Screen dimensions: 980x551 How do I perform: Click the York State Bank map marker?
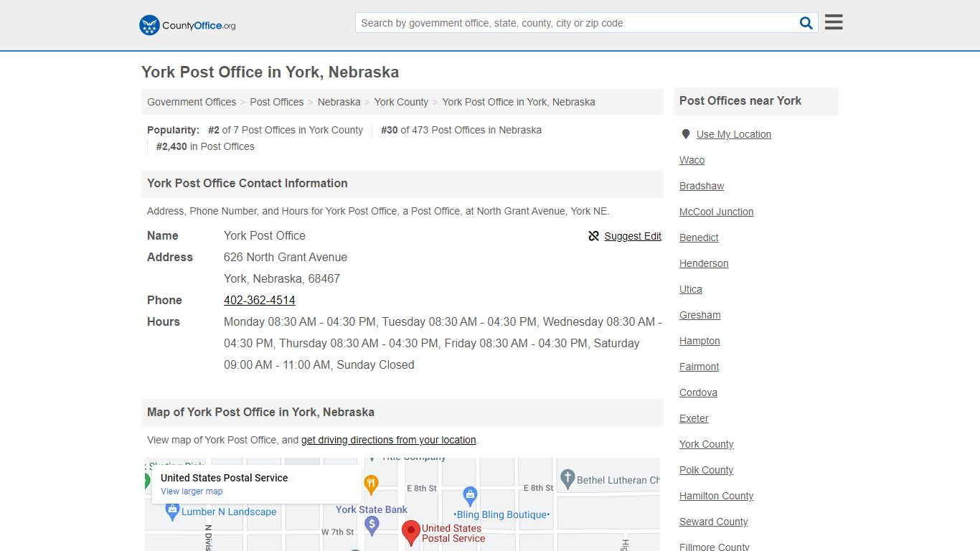coord(372,526)
